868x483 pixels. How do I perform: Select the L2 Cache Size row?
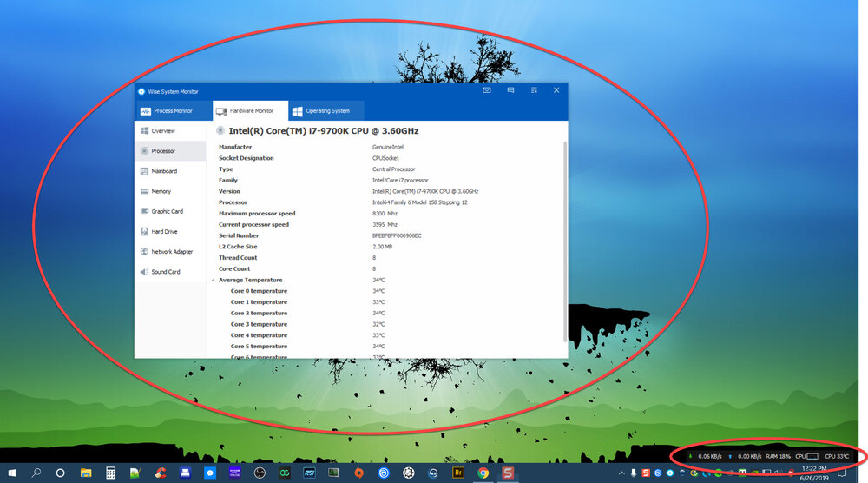(386, 247)
